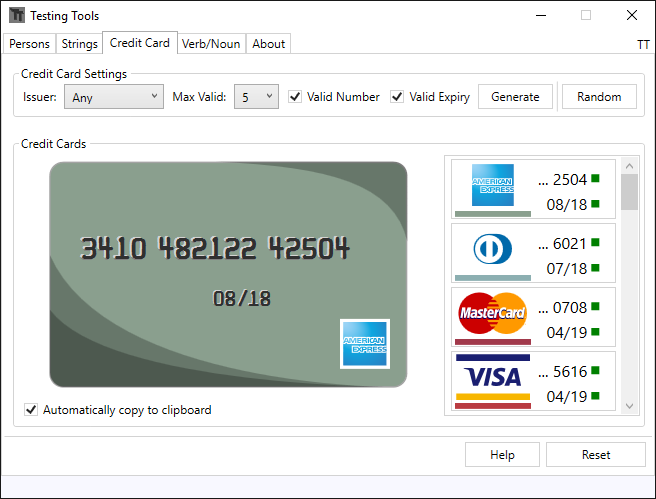This screenshot has width=656, height=499.
Task: Click the TT label at the top right
Action: click(x=643, y=45)
